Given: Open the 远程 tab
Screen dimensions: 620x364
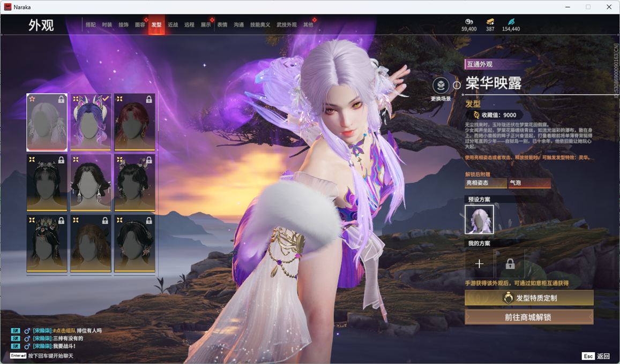Looking at the screenshot, I should pyautogui.click(x=189, y=25).
